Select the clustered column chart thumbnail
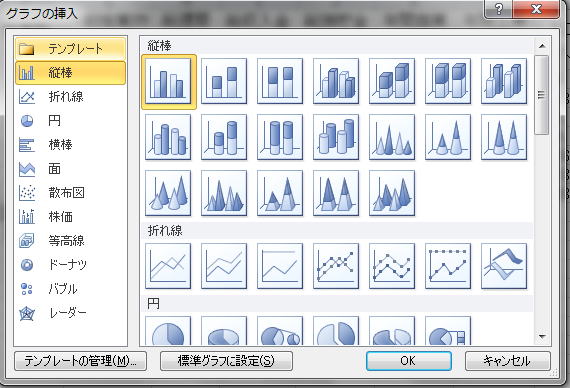Screen dimensions: 570x388 point(168,81)
